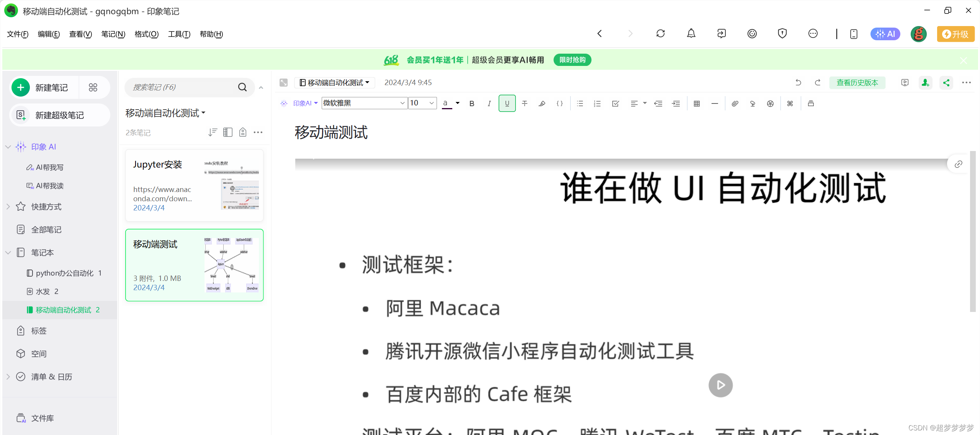The width and height of the screenshot is (980, 435).
Task: Insert code block with braces icon
Action: 560,103
